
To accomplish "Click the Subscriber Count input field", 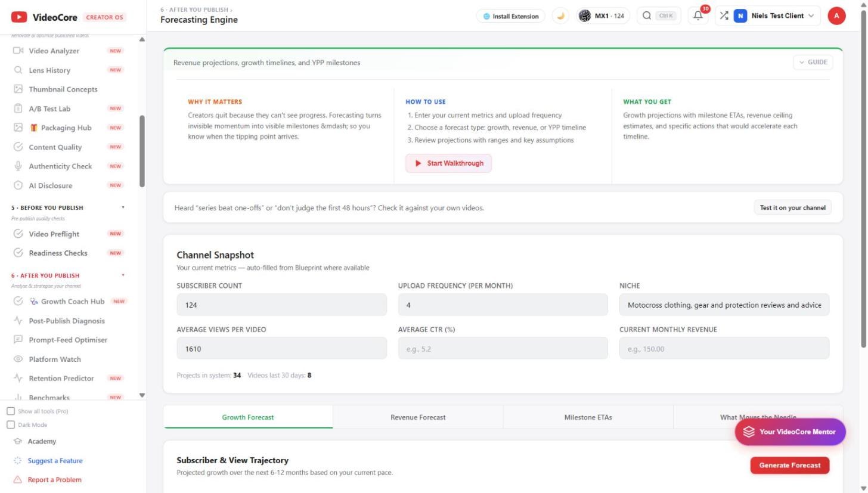I will [281, 305].
